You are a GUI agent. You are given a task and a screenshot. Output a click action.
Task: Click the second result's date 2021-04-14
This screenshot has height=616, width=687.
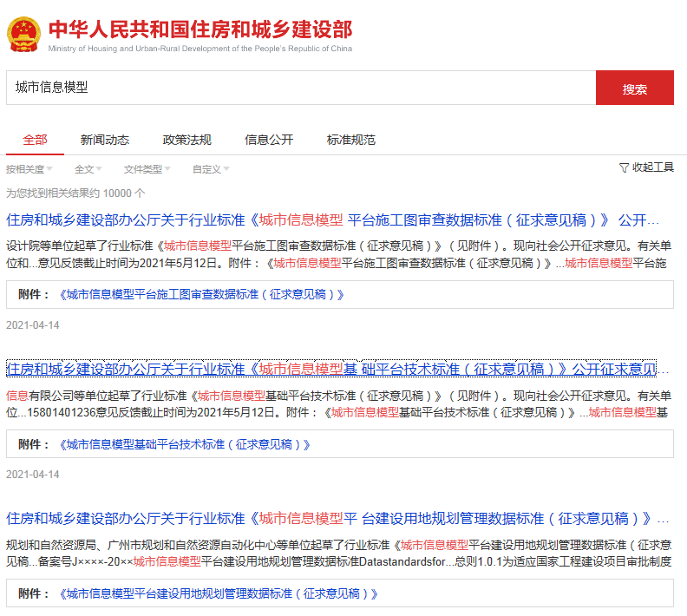pos(32,475)
